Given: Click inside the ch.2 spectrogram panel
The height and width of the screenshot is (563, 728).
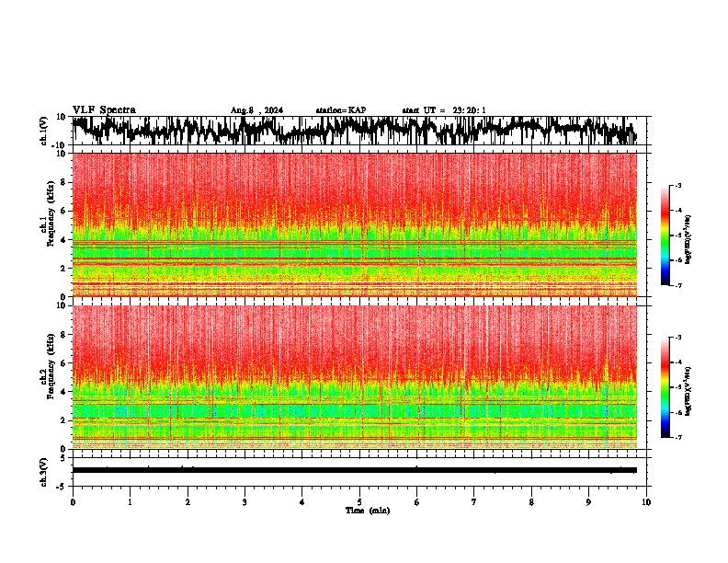Looking at the screenshot, I should click(354, 377).
